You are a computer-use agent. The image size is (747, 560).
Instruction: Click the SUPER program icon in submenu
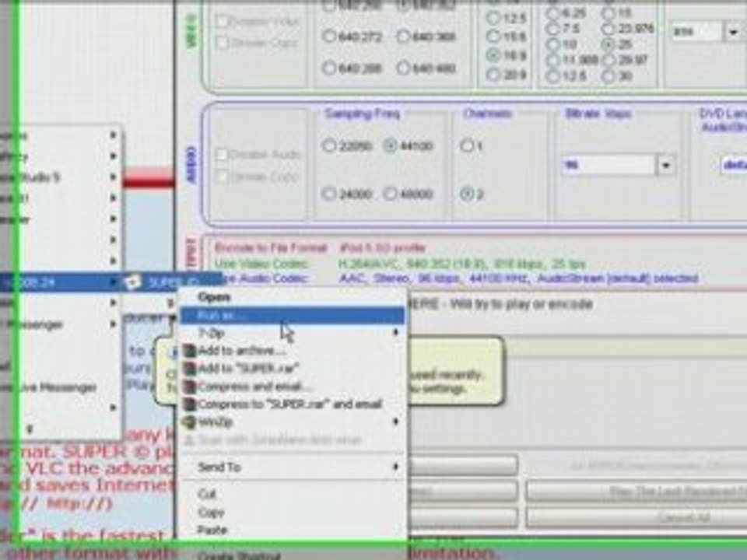(133, 282)
